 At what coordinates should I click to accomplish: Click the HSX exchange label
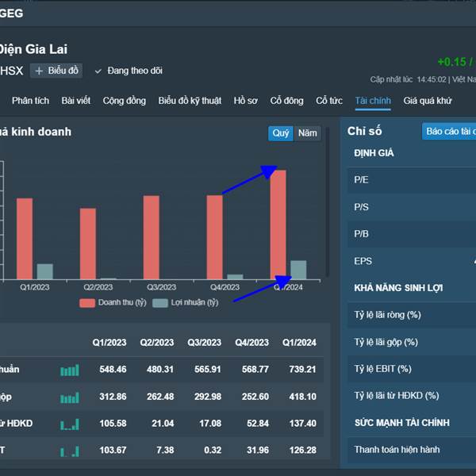click(12, 71)
